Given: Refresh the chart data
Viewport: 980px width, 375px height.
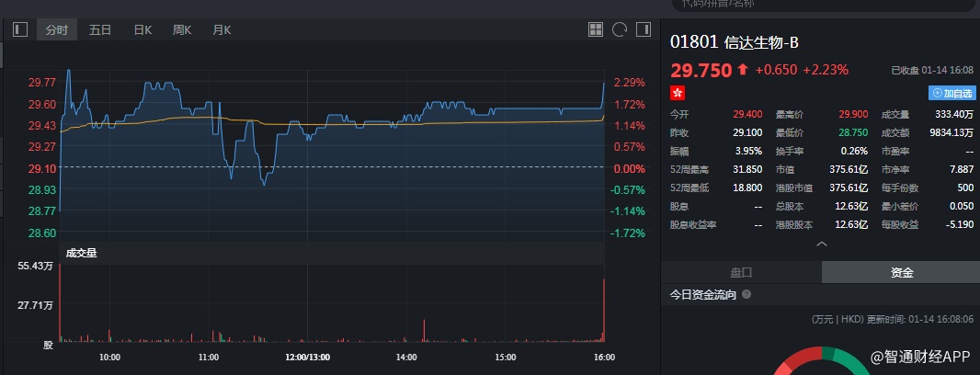Looking at the screenshot, I should 619,30.
